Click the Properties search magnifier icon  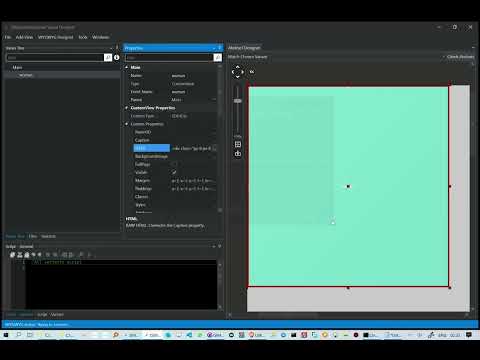pyautogui.click(x=218, y=58)
